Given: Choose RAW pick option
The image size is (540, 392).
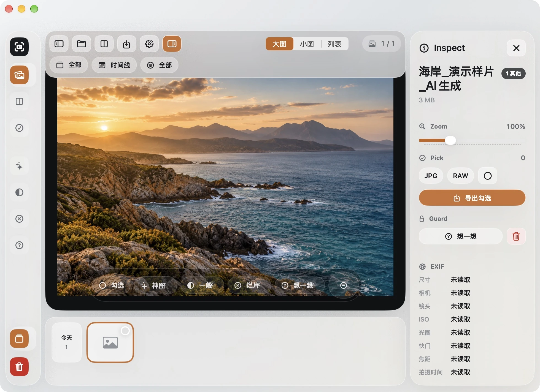Looking at the screenshot, I should point(461,176).
